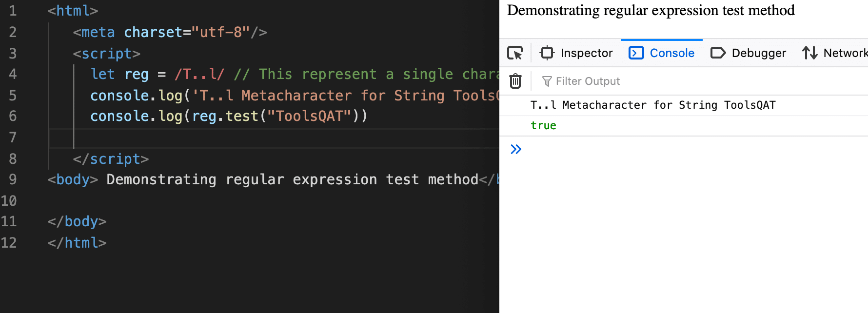Click line number 10 in gutter
This screenshot has width=868, height=313.
[9, 201]
